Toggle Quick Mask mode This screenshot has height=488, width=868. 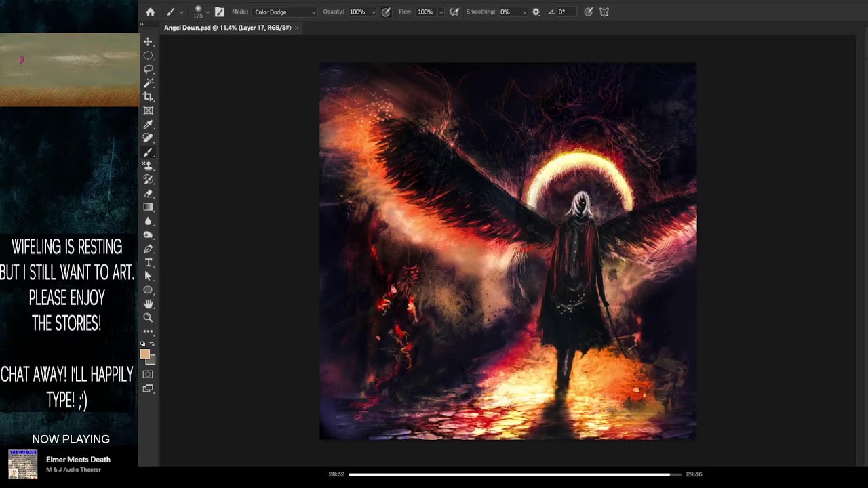coord(148,374)
